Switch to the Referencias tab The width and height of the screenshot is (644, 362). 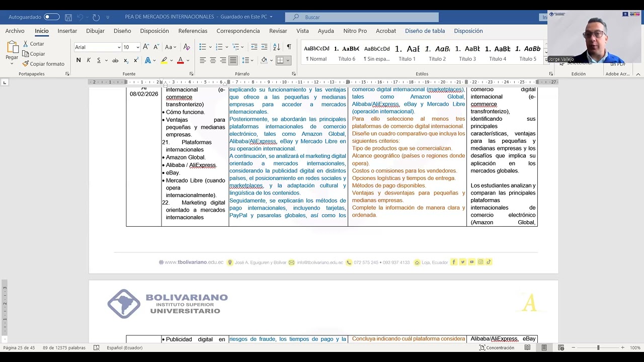coord(193,31)
